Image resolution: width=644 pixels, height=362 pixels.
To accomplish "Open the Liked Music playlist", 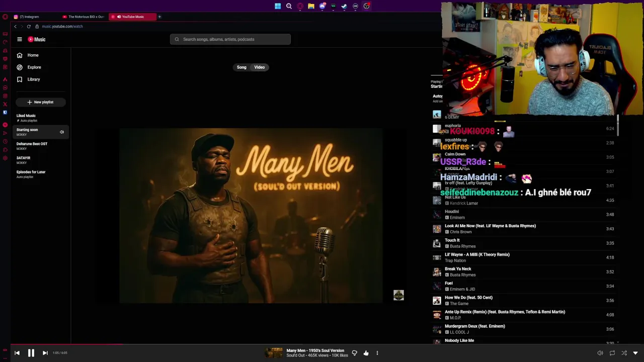I will pyautogui.click(x=40, y=118).
